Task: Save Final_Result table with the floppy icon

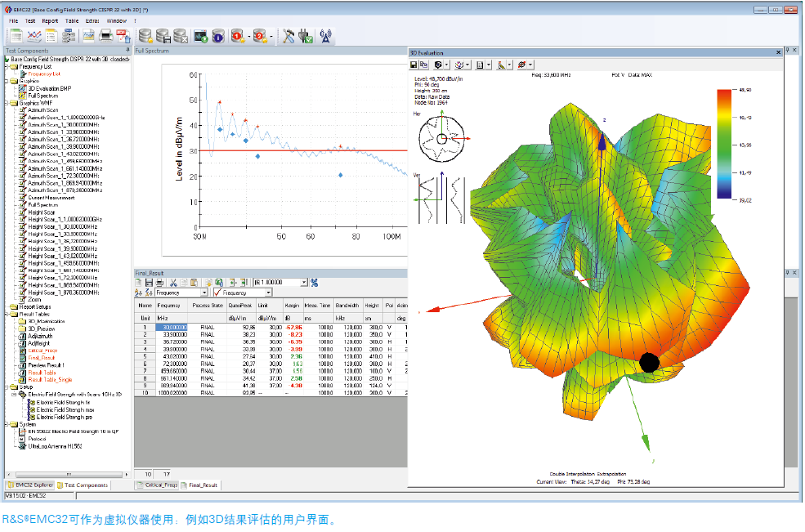Action: [x=149, y=283]
